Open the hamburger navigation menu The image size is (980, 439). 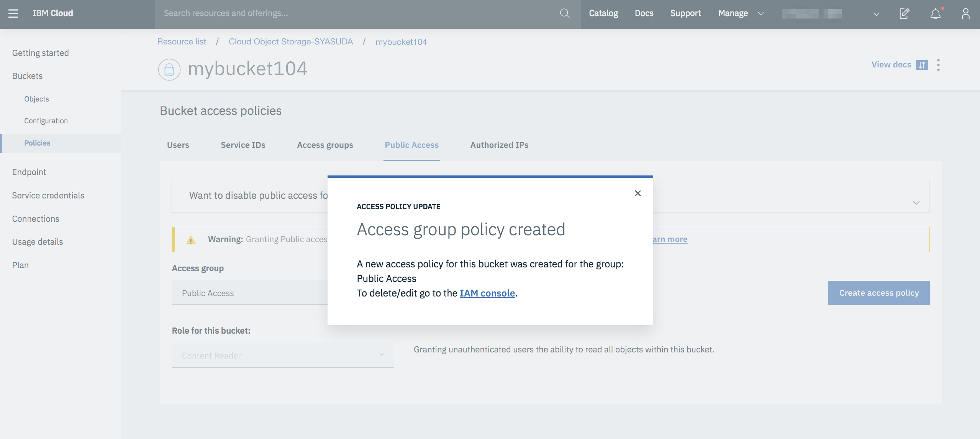point(13,13)
